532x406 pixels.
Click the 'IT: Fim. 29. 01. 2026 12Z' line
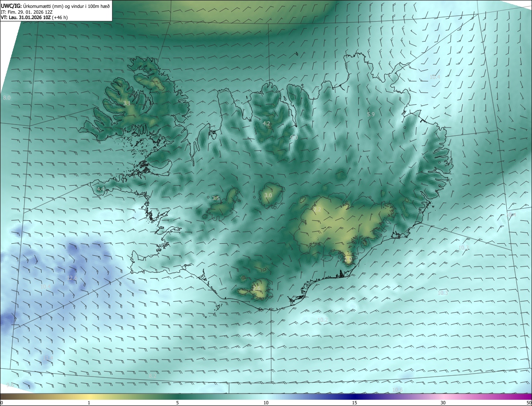26,12
